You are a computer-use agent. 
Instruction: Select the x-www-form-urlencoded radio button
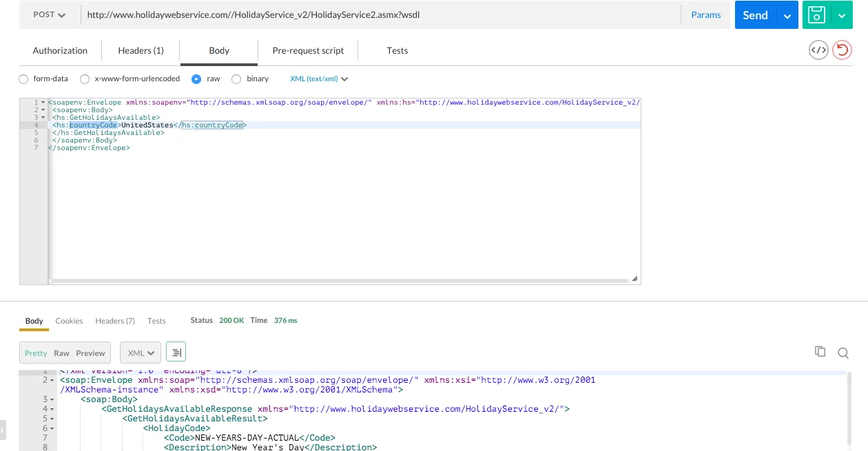(85, 79)
